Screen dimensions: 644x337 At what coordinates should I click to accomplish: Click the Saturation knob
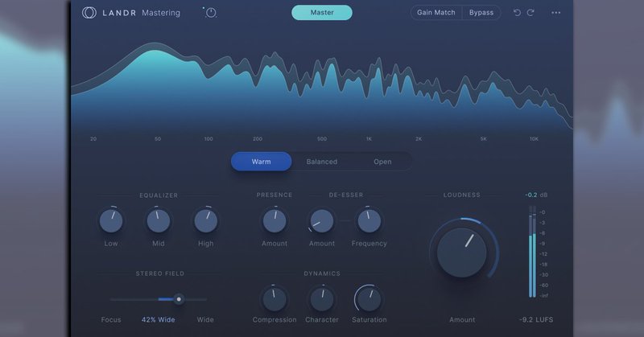click(x=369, y=299)
